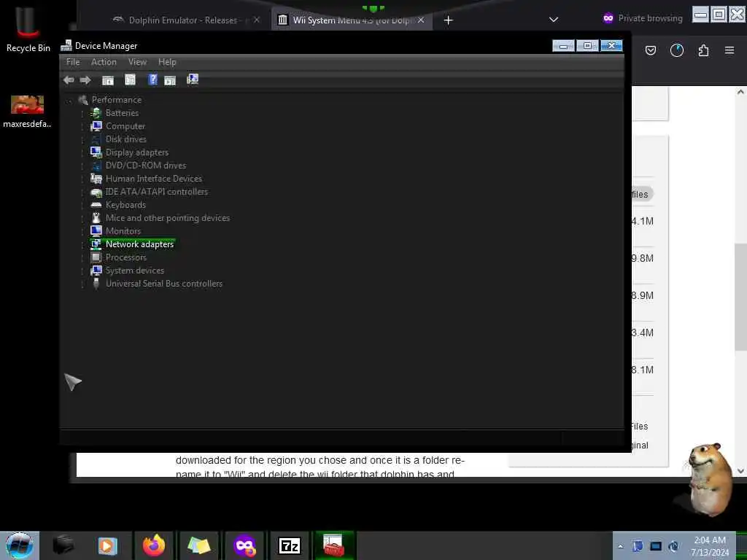Screen dimensions: 747x560
Task: Click the 7z icon on the taskbar
Action: pyautogui.click(x=289, y=545)
